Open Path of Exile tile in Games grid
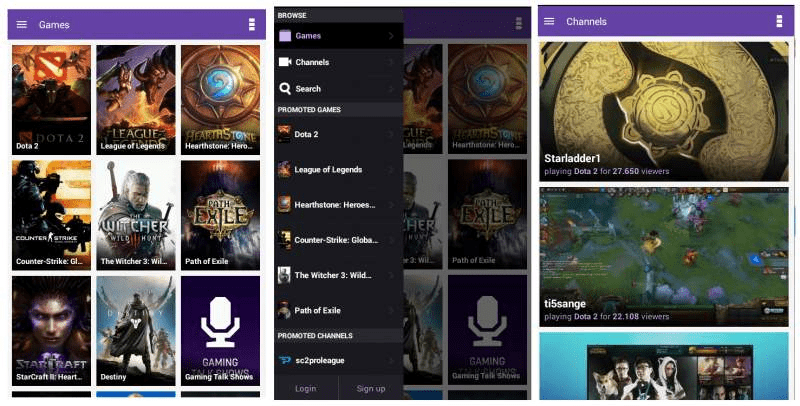The image size is (800, 406). click(x=220, y=215)
